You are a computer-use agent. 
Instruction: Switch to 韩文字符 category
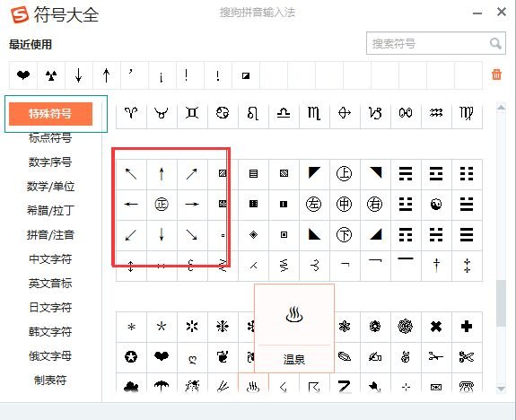click(x=50, y=331)
